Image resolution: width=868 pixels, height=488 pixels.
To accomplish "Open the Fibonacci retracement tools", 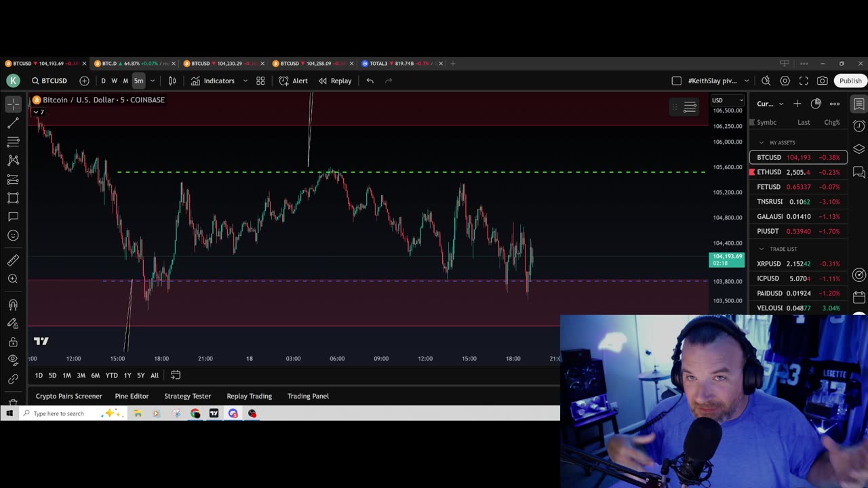I will (x=13, y=142).
